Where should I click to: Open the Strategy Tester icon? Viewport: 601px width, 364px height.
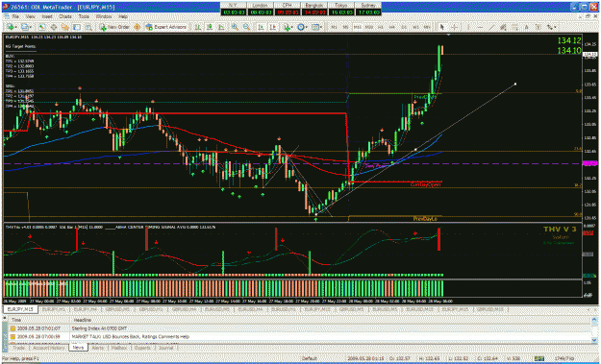(x=88, y=27)
